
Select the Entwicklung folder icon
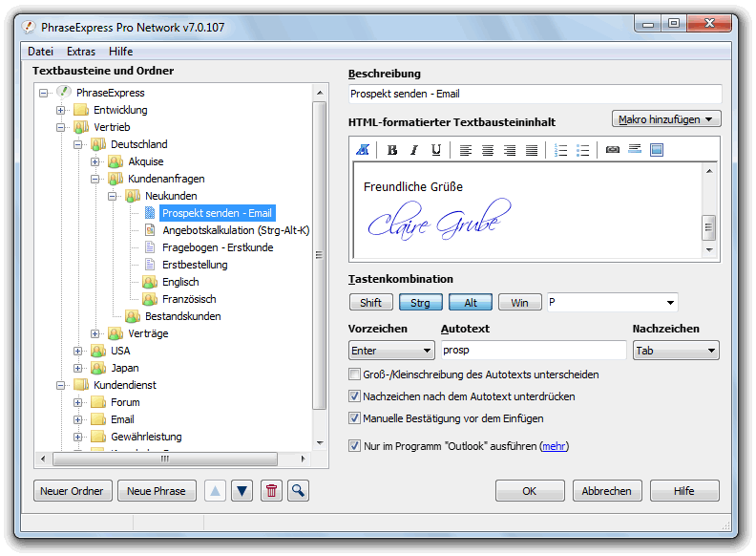(80, 110)
